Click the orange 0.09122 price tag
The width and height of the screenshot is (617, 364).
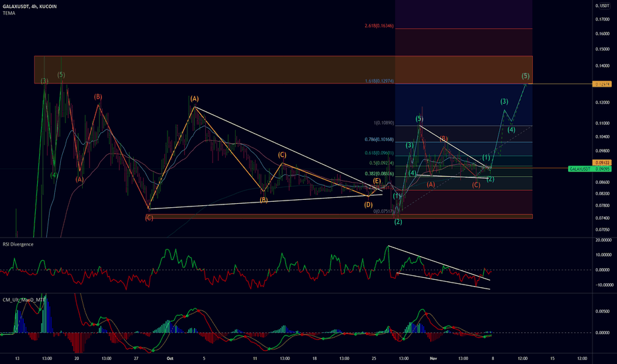602,163
